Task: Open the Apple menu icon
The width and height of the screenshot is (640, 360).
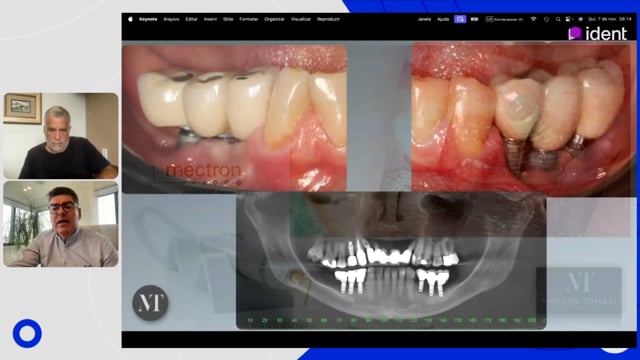Action: coord(130,19)
